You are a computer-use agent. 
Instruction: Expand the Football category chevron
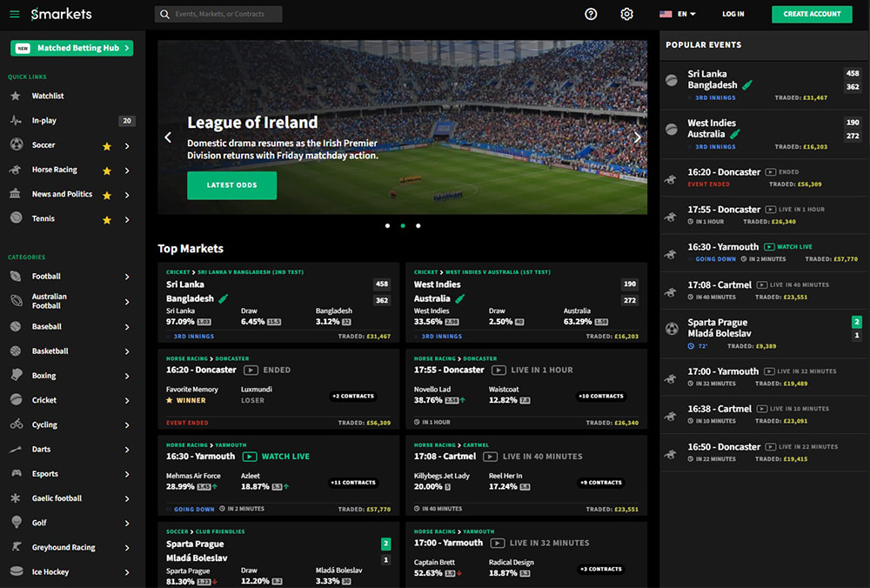(x=127, y=277)
